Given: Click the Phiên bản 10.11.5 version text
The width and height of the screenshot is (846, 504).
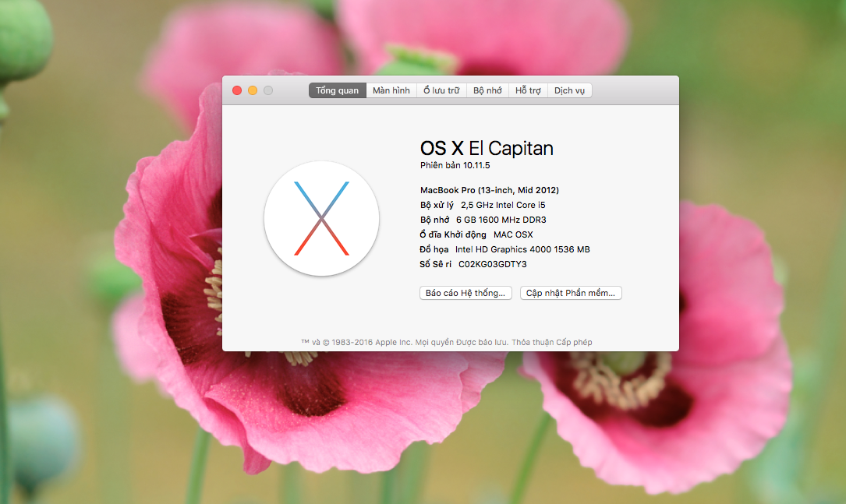Looking at the screenshot, I should point(455,165).
